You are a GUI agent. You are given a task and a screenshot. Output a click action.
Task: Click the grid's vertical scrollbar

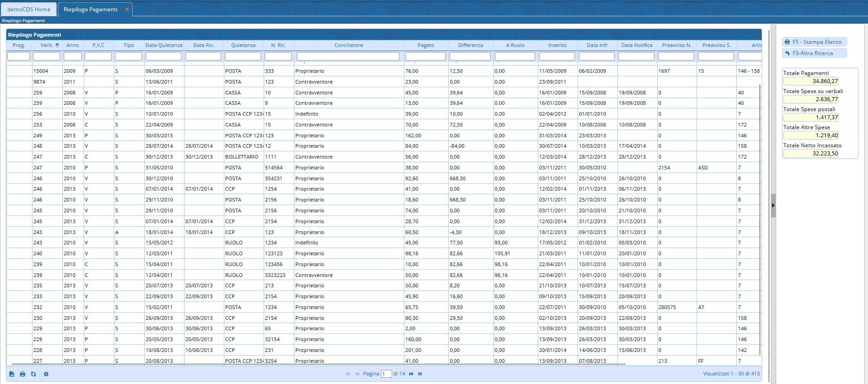coord(760,219)
